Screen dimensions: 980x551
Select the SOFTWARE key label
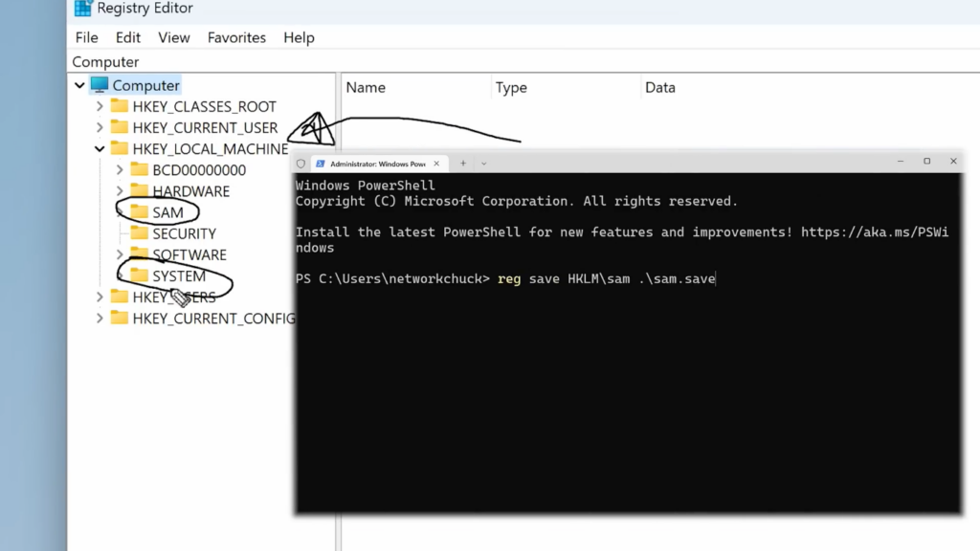189,255
